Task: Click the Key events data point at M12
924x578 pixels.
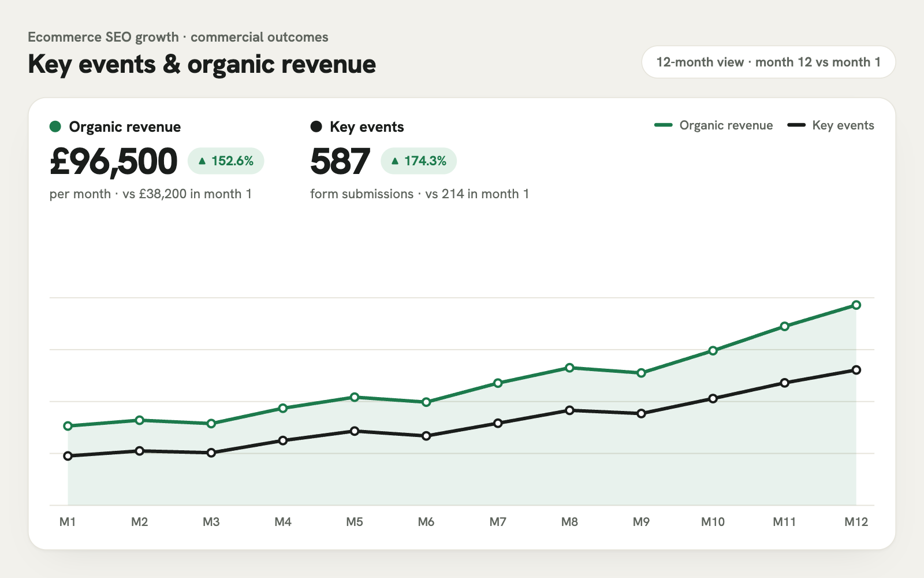Action: point(856,370)
